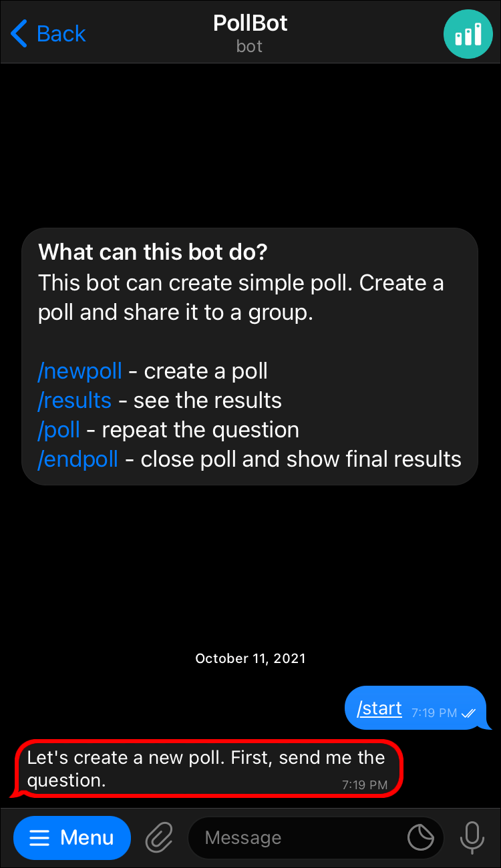
Task: Tap the /start link in sent message
Action: (x=379, y=708)
